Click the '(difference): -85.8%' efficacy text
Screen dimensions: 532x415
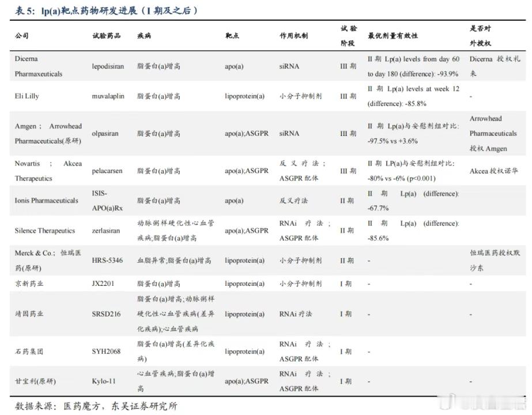[397, 104]
